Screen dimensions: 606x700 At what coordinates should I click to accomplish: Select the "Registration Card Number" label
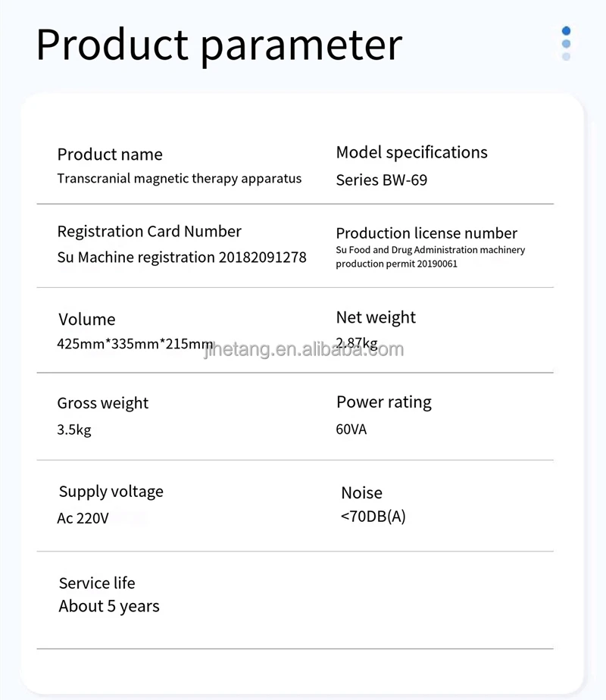(x=149, y=232)
